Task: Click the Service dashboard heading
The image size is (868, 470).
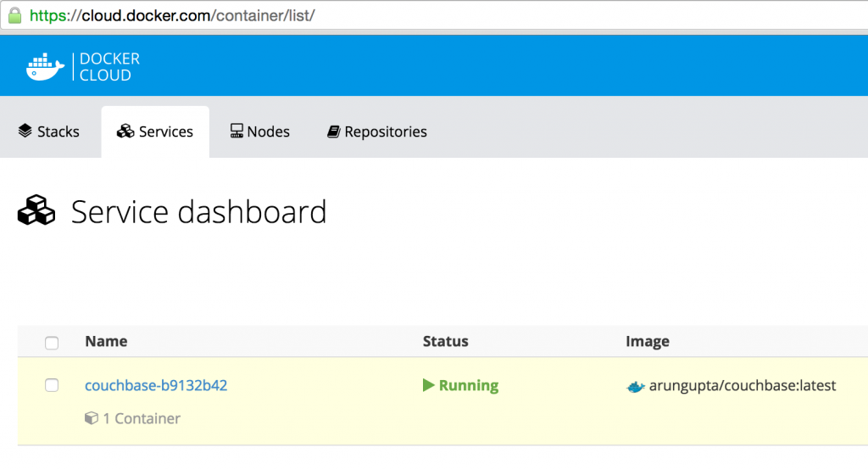Action: click(198, 212)
